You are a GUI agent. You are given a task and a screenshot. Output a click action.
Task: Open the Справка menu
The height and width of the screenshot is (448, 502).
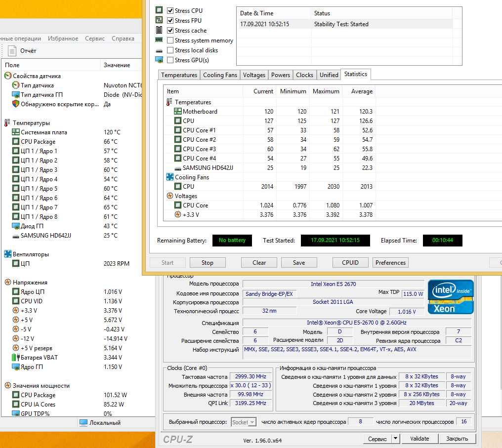pos(123,39)
